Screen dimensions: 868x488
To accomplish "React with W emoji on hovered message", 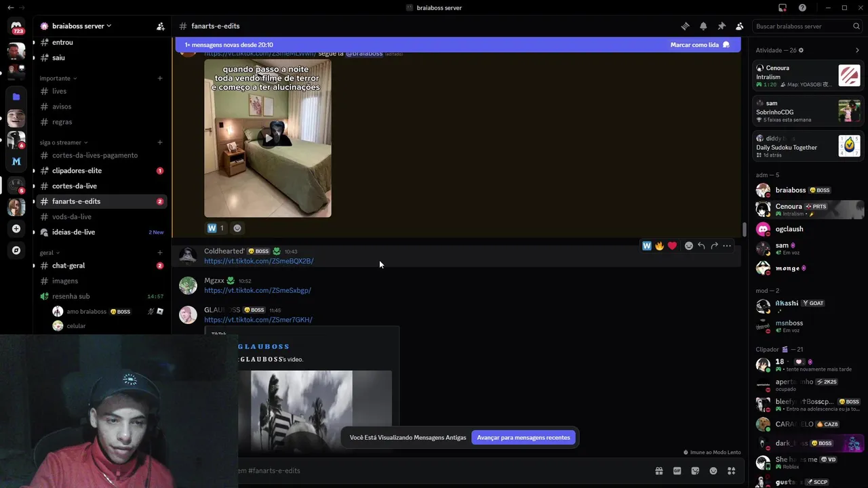I will 647,245.
